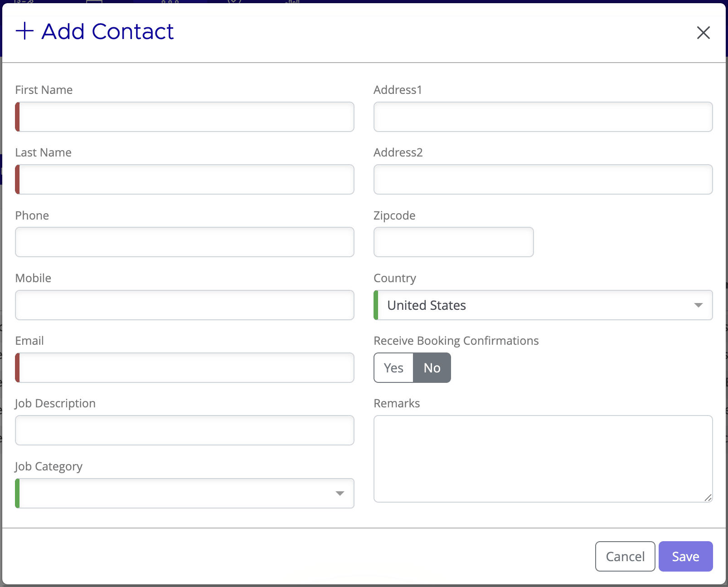Close the Add Contact dialog
Screen dimensions: 728x587
click(703, 33)
